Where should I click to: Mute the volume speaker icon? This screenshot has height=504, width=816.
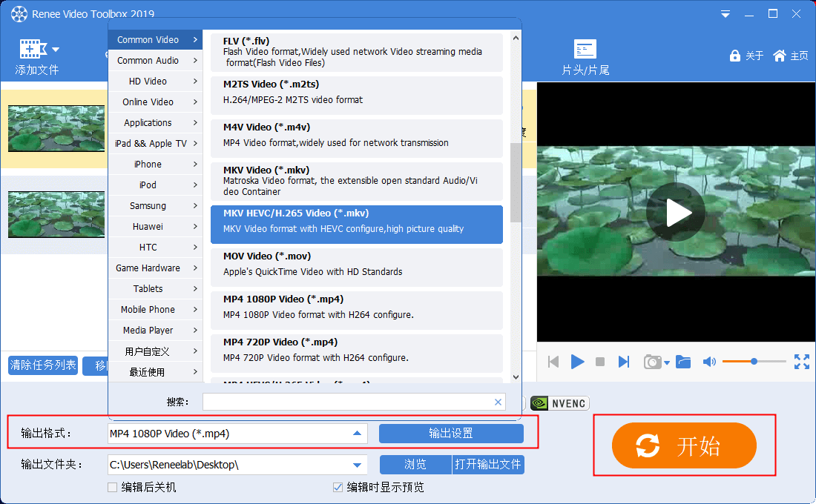coord(708,362)
